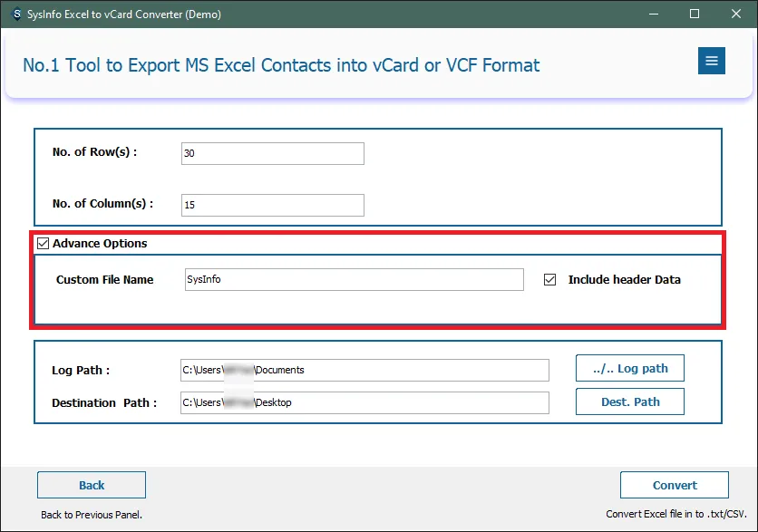Click the Log Path text field

point(364,370)
